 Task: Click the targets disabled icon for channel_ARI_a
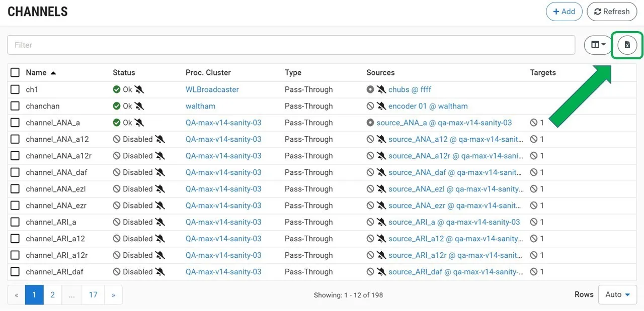[534, 222]
